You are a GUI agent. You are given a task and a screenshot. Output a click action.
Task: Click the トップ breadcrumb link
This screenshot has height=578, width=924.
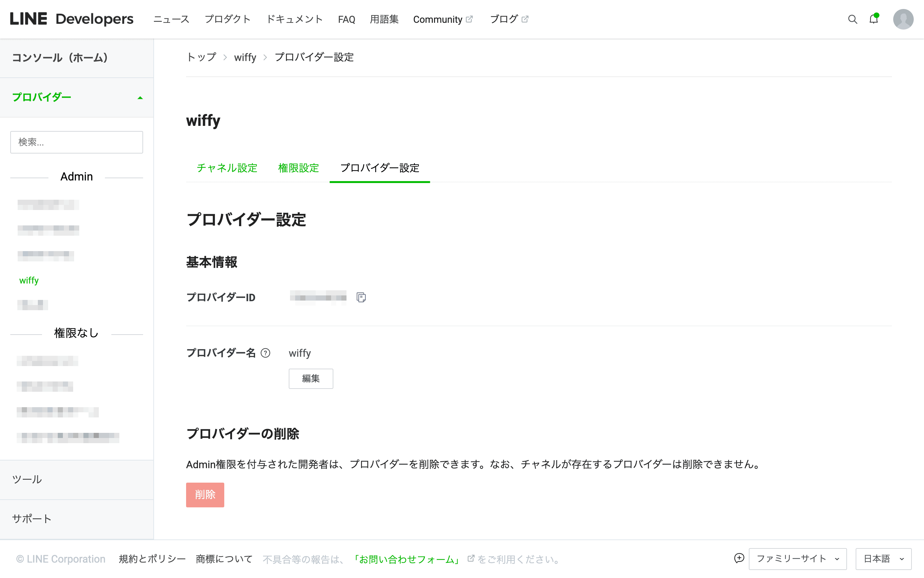coord(201,57)
